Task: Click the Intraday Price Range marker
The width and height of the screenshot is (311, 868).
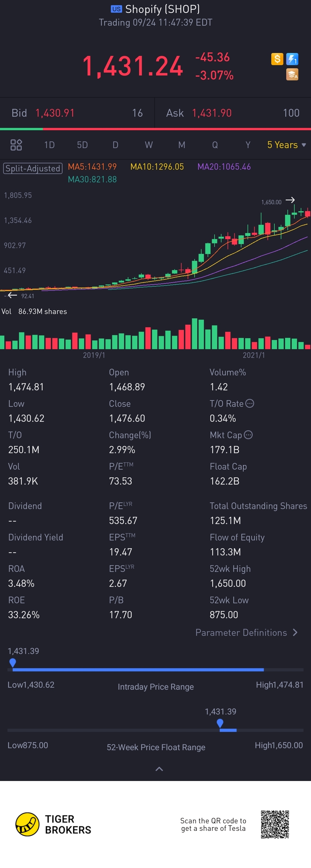Action: tap(13, 663)
